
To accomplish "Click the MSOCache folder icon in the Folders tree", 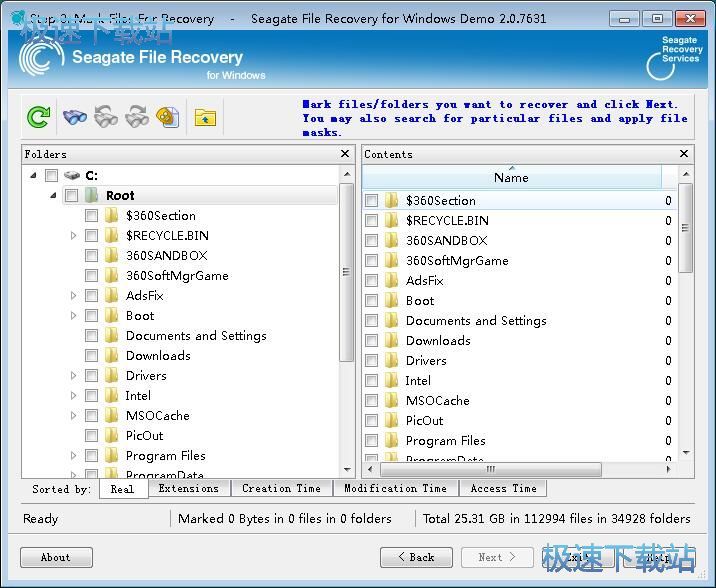I will (x=111, y=415).
